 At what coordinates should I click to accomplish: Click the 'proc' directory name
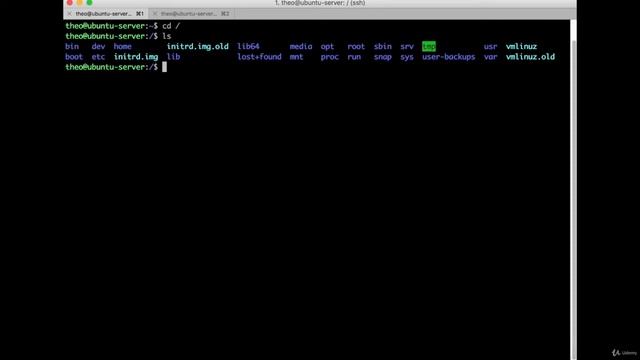pyautogui.click(x=329, y=57)
